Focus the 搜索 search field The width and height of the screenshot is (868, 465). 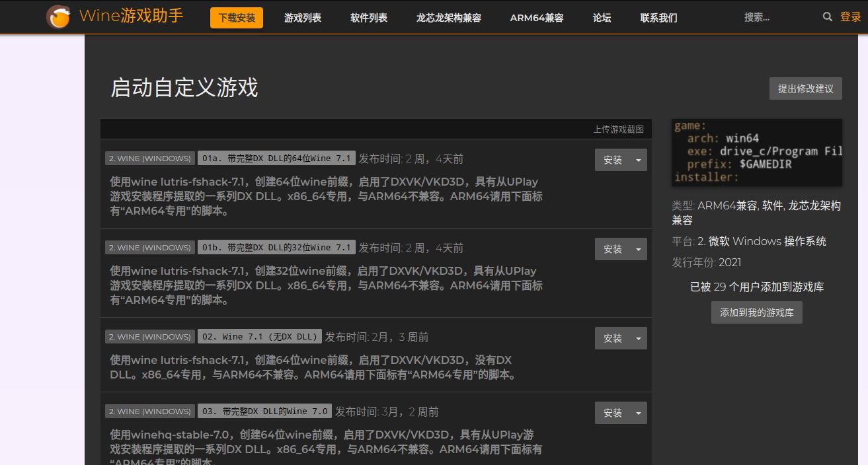point(780,17)
